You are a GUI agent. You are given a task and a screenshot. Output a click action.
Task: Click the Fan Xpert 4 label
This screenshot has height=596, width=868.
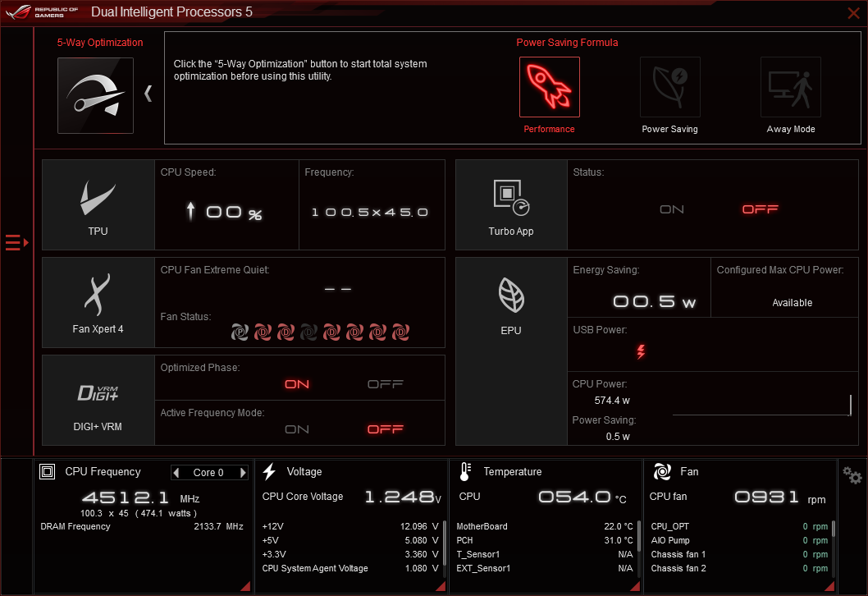tap(98, 329)
